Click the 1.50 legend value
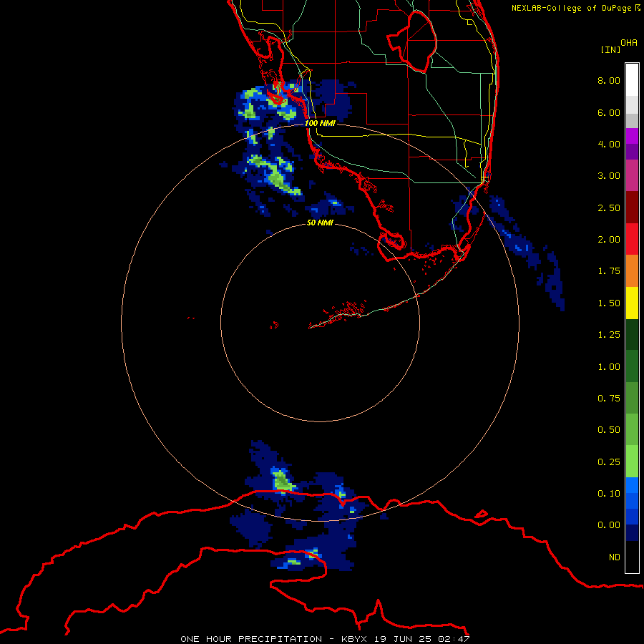Image resolution: width=644 pixels, height=644 pixels. pyautogui.click(x=609, y=303)
